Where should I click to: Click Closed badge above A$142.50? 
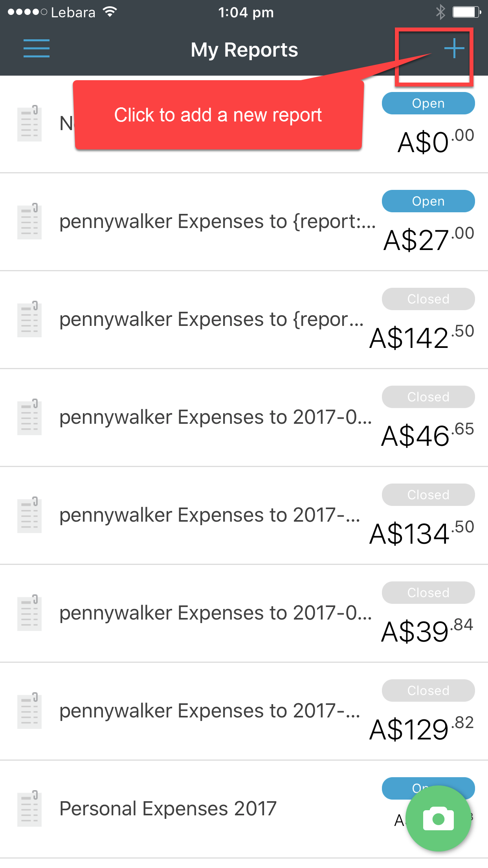pos(428,299)
